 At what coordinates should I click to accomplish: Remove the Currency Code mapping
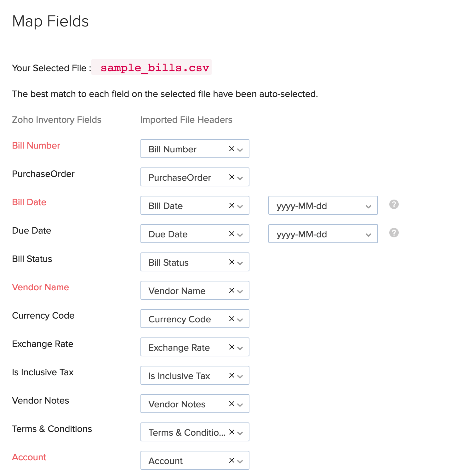231,319
